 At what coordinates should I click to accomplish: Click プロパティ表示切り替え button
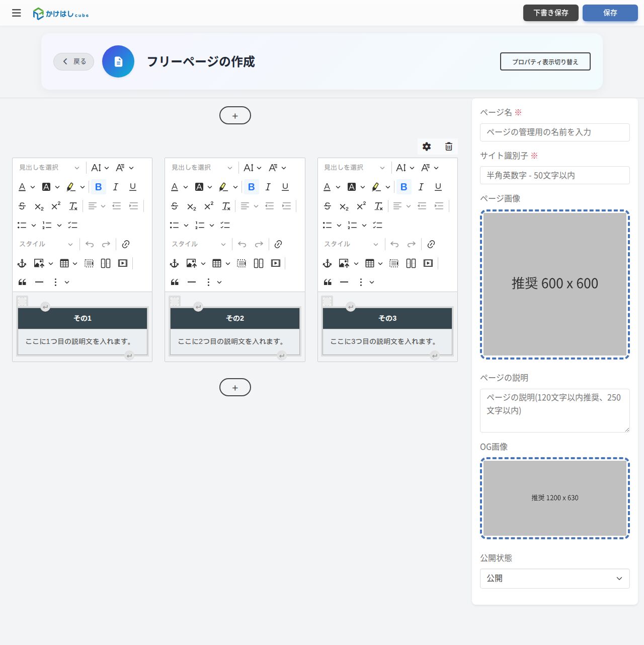tap(545, 61)
